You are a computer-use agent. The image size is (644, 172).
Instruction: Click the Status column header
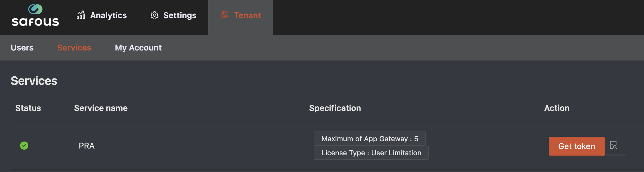[28, 108]
